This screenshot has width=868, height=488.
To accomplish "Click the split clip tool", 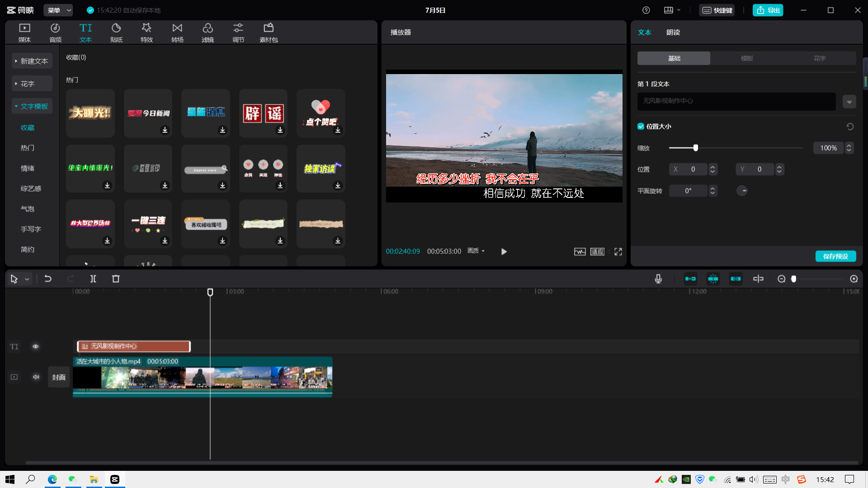I will [x=93, y=279].
